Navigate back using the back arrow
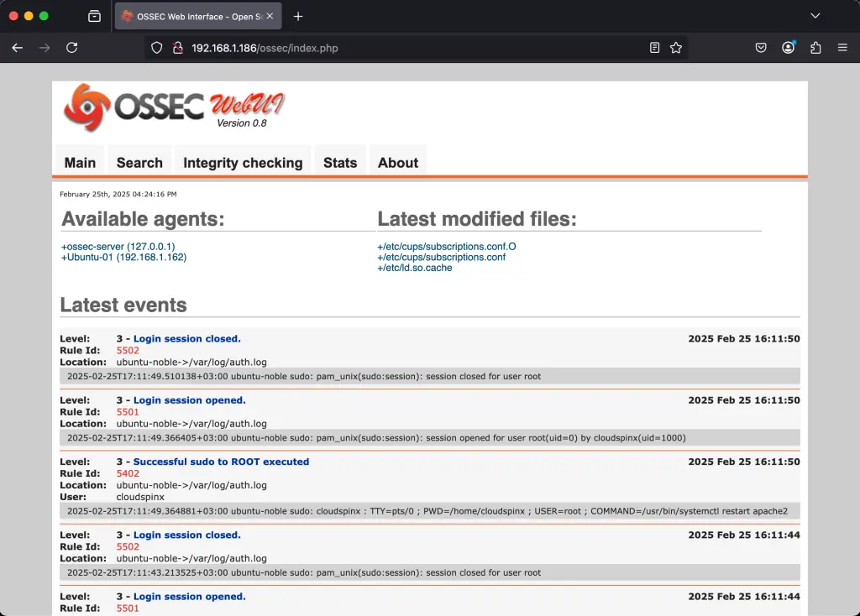This screenshot has width=860, height=616. (x=17, y=48)
